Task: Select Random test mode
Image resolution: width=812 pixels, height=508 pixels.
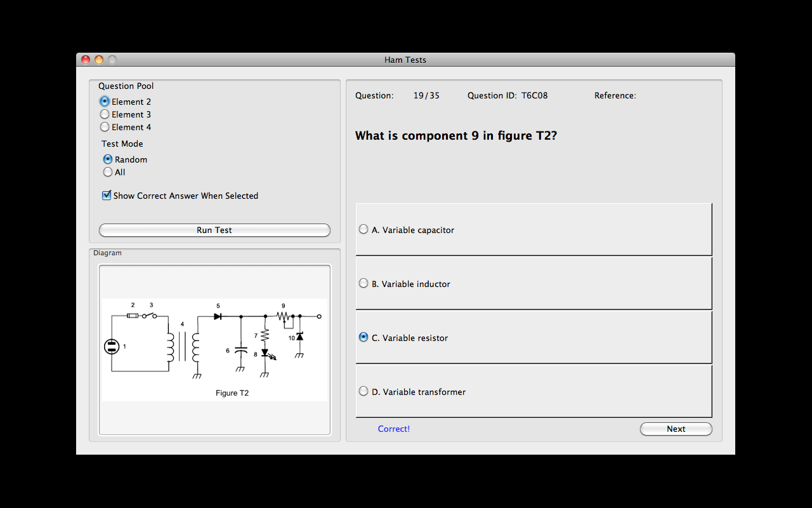Action: [x=108, y=159]
